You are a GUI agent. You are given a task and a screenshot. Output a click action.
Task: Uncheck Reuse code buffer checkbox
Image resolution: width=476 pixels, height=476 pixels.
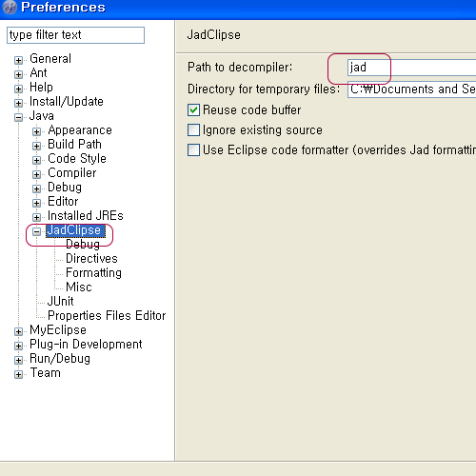(193, 110)
